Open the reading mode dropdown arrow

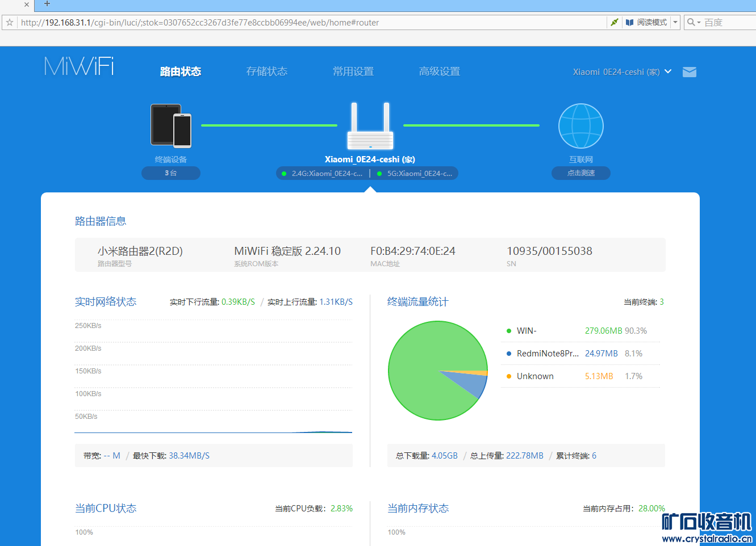tap(675, 23)
